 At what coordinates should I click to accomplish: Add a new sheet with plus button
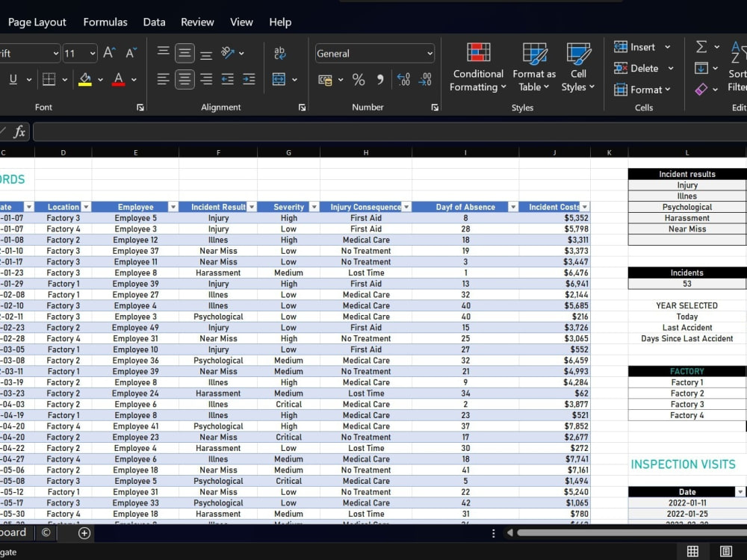coord(84,533)
